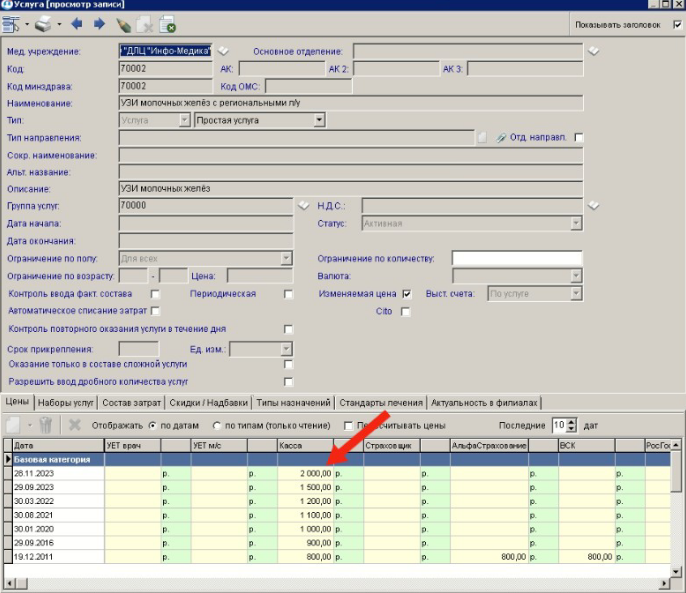Viewport: 686px width, 593px height.
Task: Enable the Cito checkbox
Action: pyautogui.click(x=406, y=312)
